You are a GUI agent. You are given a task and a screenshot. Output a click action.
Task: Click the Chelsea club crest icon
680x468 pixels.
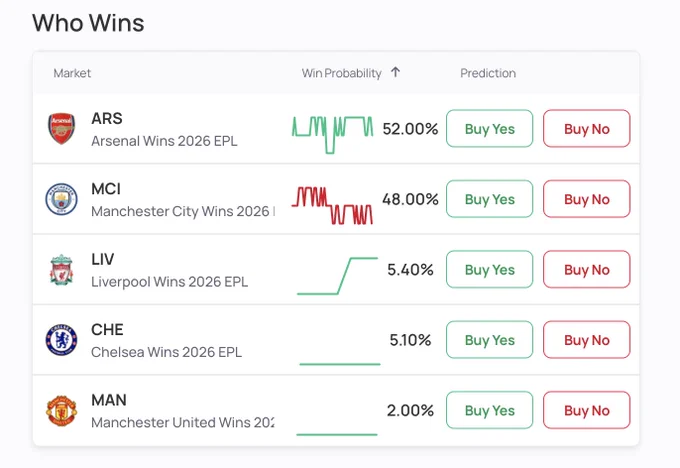tap(61, 340)
